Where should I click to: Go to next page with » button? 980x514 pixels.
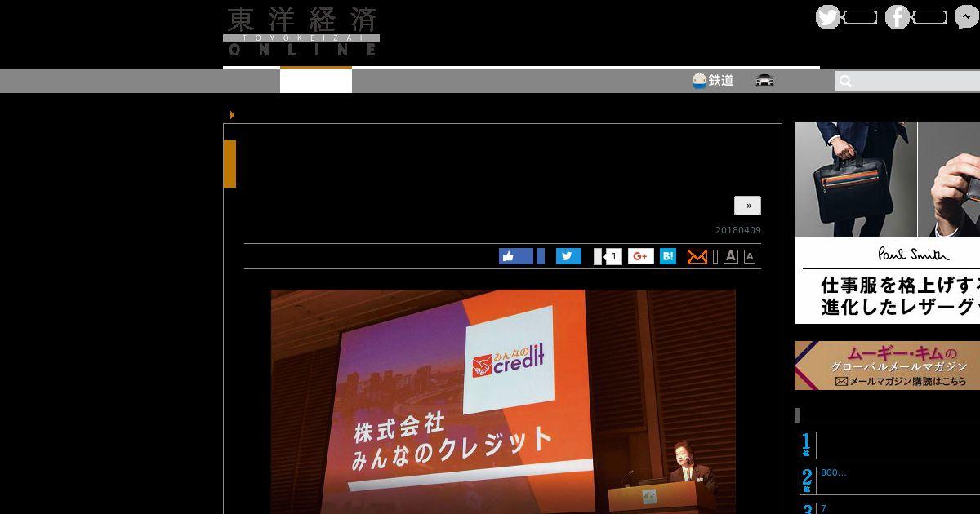coord(747,206)
